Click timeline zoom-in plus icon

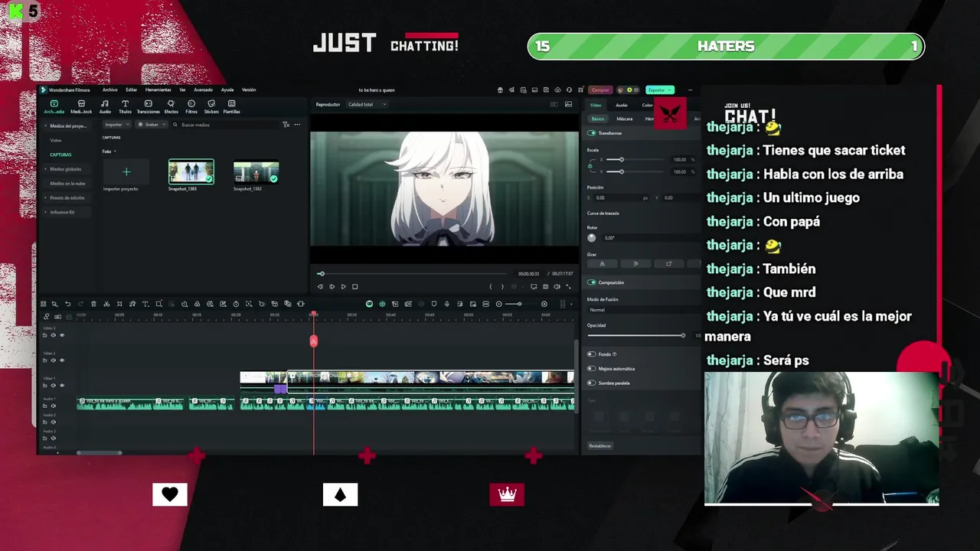point(544,304)
